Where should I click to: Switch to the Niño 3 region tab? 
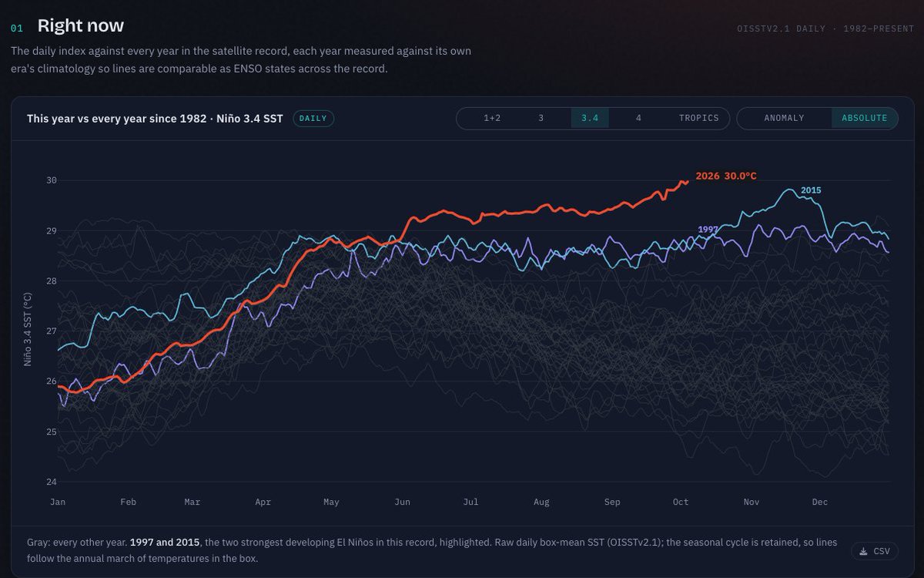pyautogui.click(x=541, y=118)
